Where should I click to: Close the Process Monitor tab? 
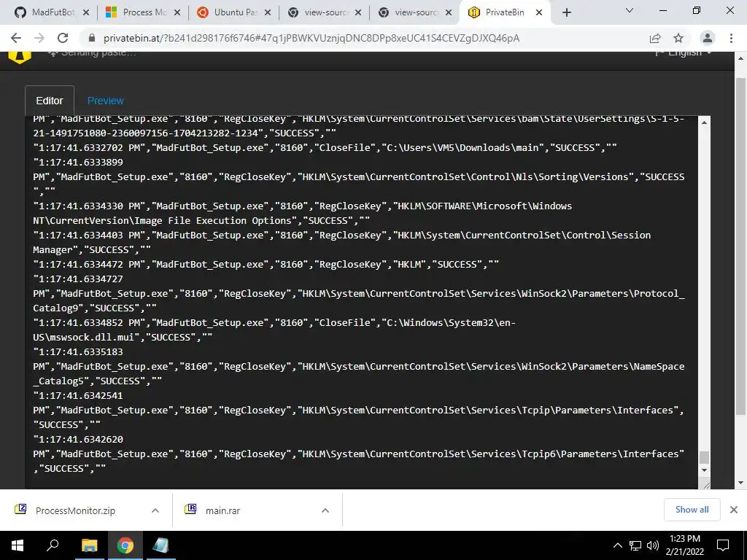177,12
